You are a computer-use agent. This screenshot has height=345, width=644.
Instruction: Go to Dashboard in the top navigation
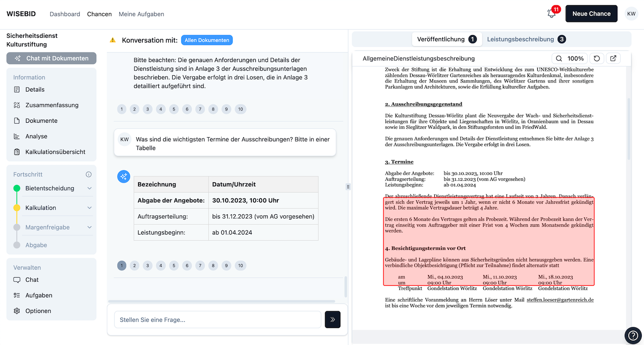click(65, 14)
